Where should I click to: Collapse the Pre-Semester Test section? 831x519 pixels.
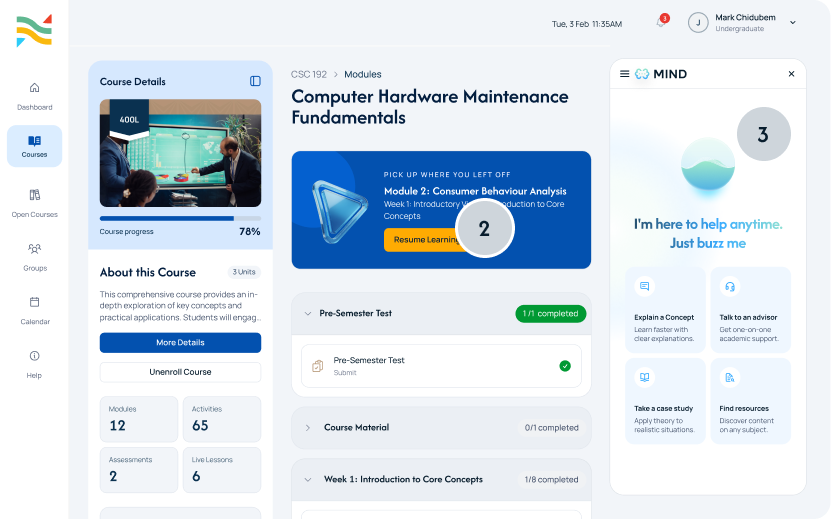tap(307, 313)
